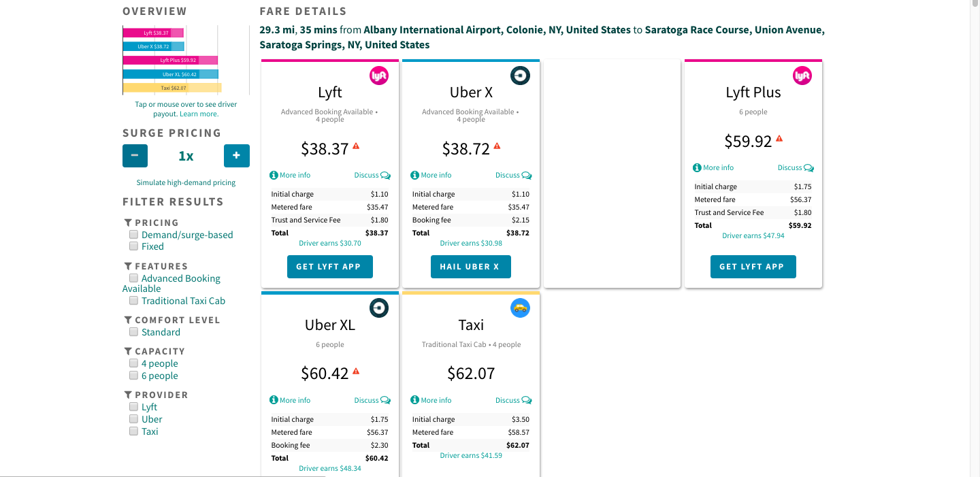Click the surge warning triangle on Lyft Plus price
The width and height of the screenshot is (980, 477).
click(779, 137)
